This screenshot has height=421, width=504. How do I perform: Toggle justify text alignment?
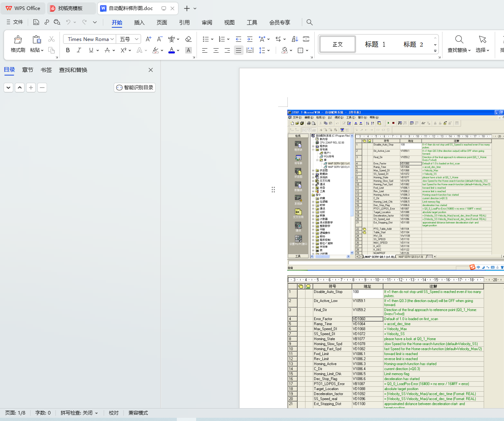[238, 50]
